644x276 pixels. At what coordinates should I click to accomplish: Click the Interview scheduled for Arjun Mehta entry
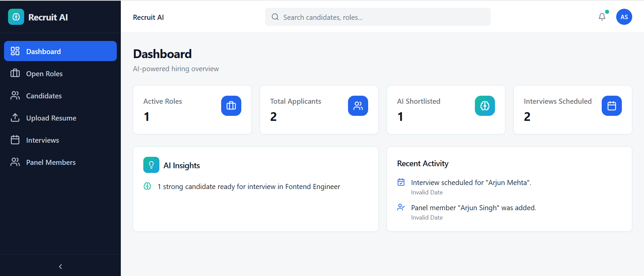tap(471, 183)
